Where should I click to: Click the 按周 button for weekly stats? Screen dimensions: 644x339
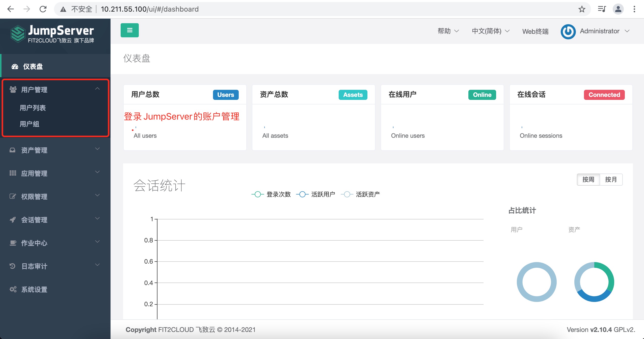click(589, 179)
